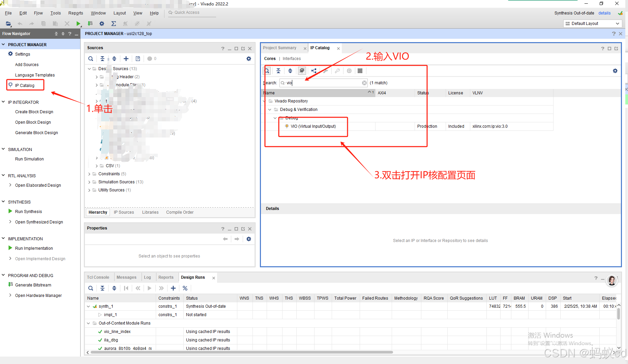Click the Generate Bitstream icon

click(10, 285)
